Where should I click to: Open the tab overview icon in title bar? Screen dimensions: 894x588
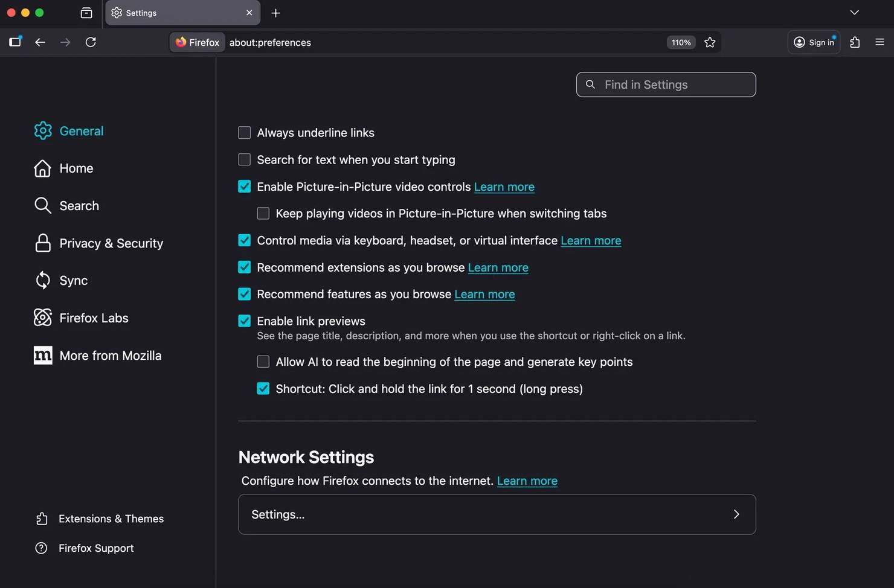86,13
